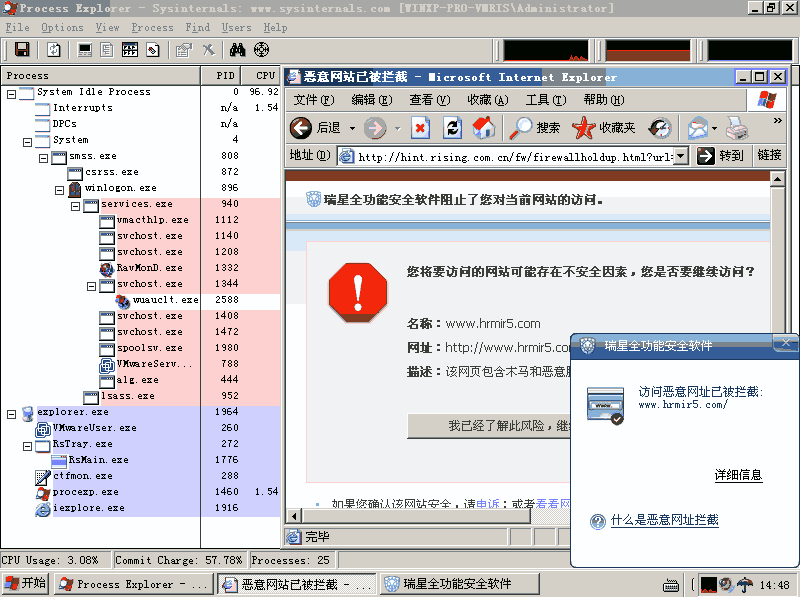This screenshot has height=597, width=800.
Task: Click the IE Stop button
Action: pos(420,128)
